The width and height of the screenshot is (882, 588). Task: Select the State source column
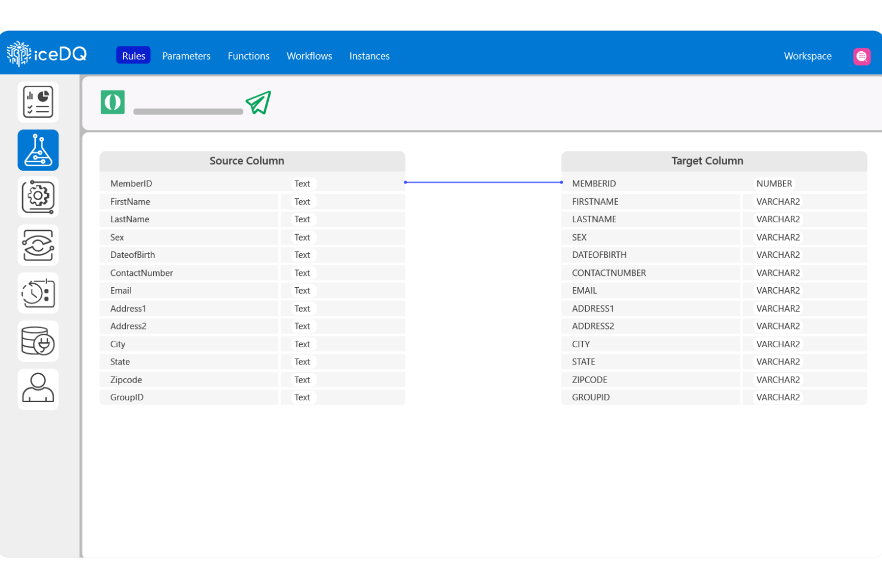(189, 362)
